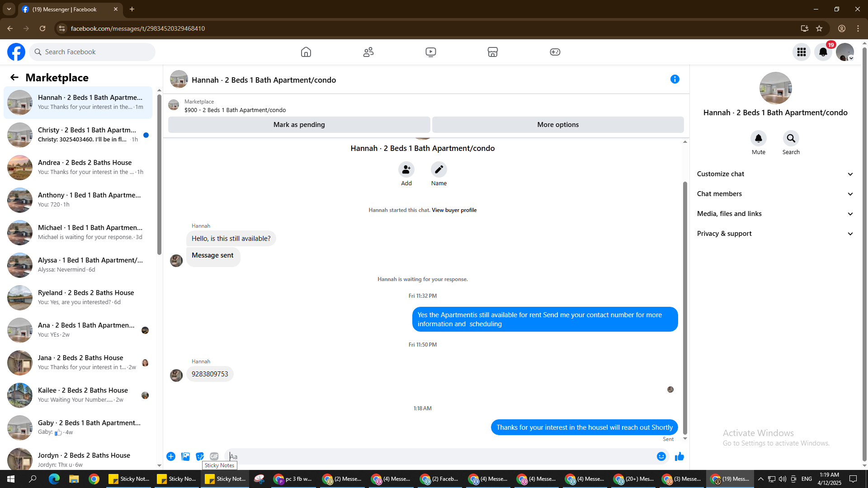Open the Watch video icon
868x488 pixels.
431,52
